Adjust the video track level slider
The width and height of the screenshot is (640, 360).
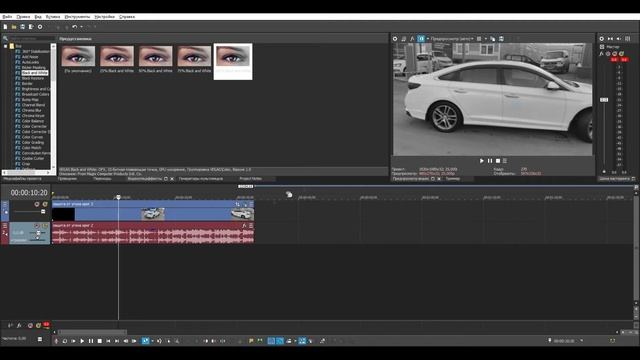click(x=43, y=211)
